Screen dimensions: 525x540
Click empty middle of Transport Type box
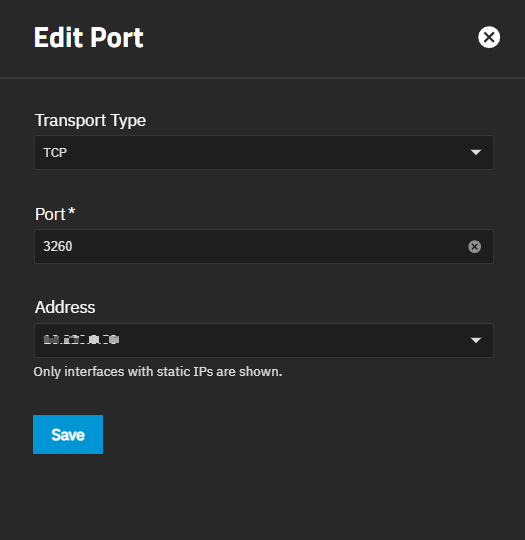pos(264,152)
